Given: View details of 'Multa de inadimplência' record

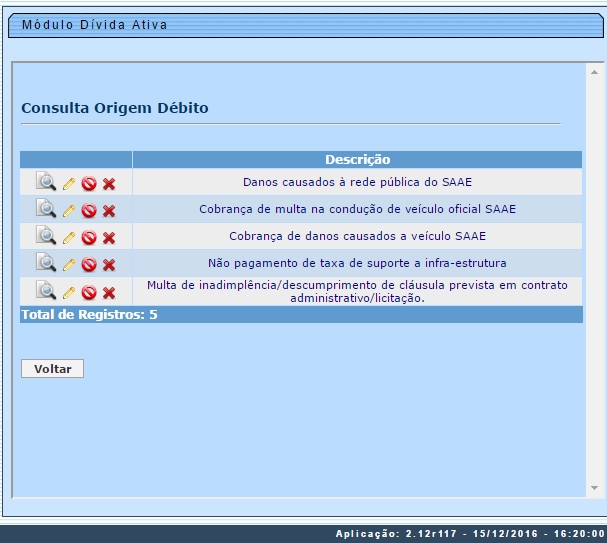Looking at the screenshot, I should (46, 291).
